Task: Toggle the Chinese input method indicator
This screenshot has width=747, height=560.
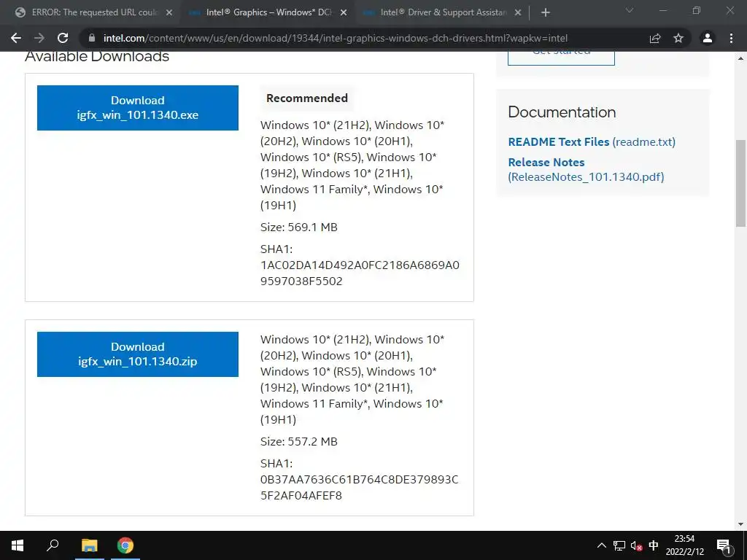Action: (x=654, y=545)
